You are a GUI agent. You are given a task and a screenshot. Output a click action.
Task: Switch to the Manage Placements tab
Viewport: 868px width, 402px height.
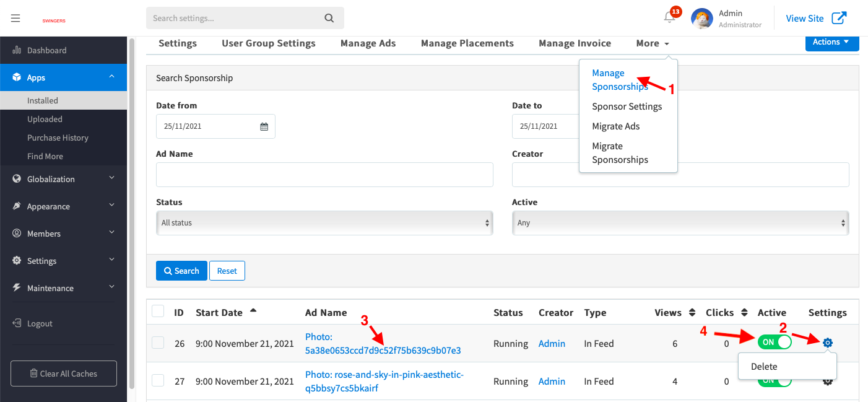click(x=467, y=43)
